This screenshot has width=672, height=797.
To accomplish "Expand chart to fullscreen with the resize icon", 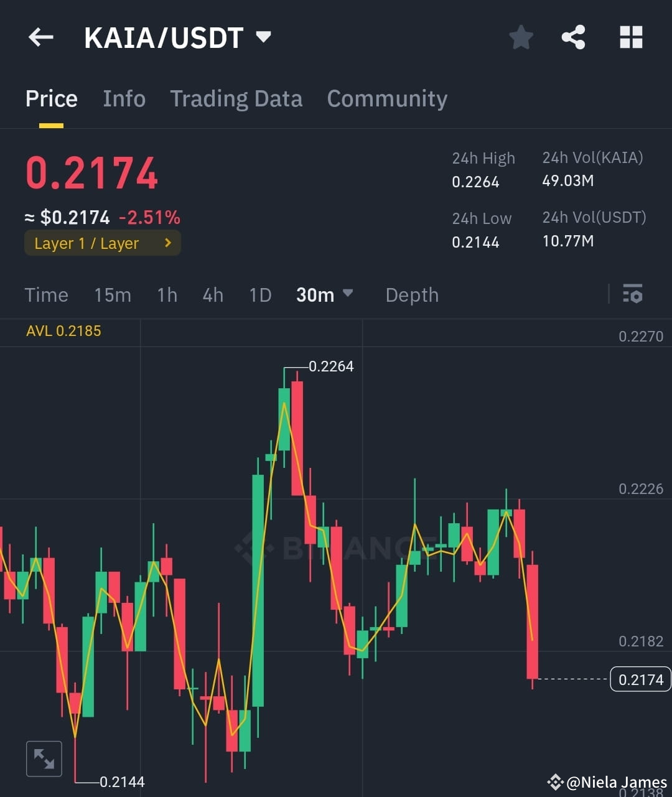I will [x=44, y=758].
